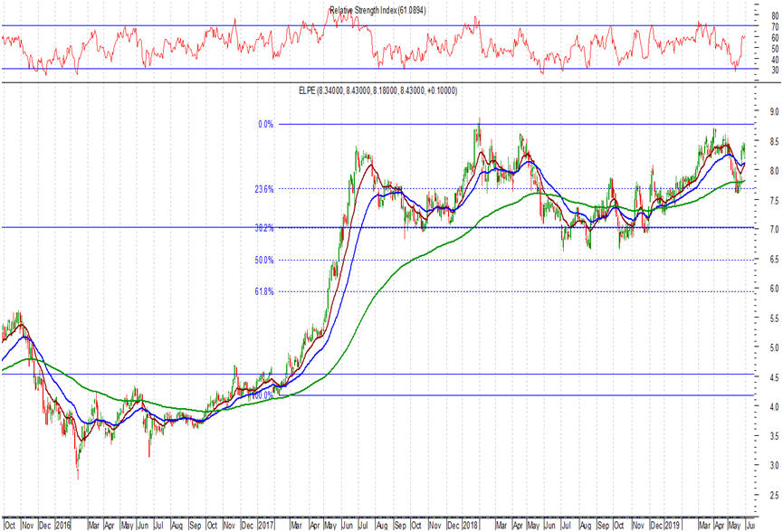783x532 pixels.
Task: Select the 100.0% Fibonacci level label
Action: [x=263, y=394]
